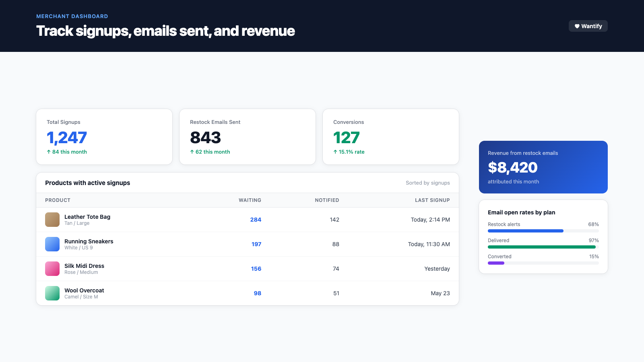The height and width of the screenshot is (362, 644).
Task: Click the Converted purple progress bar
Action: [496, 263]
